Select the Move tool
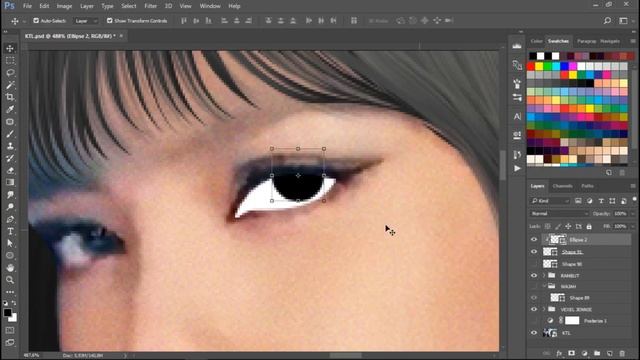 (x=10, y=48)
